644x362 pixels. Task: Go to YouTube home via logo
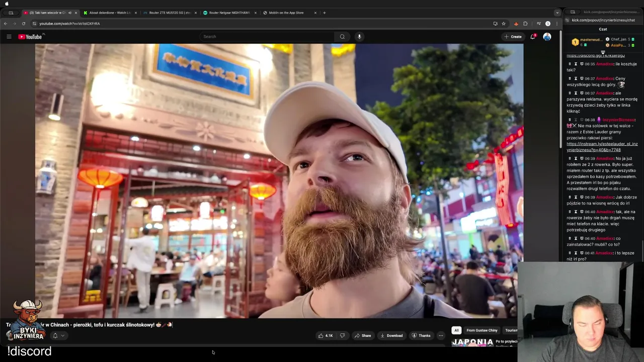pyautogui.click(x=30, y=37)
